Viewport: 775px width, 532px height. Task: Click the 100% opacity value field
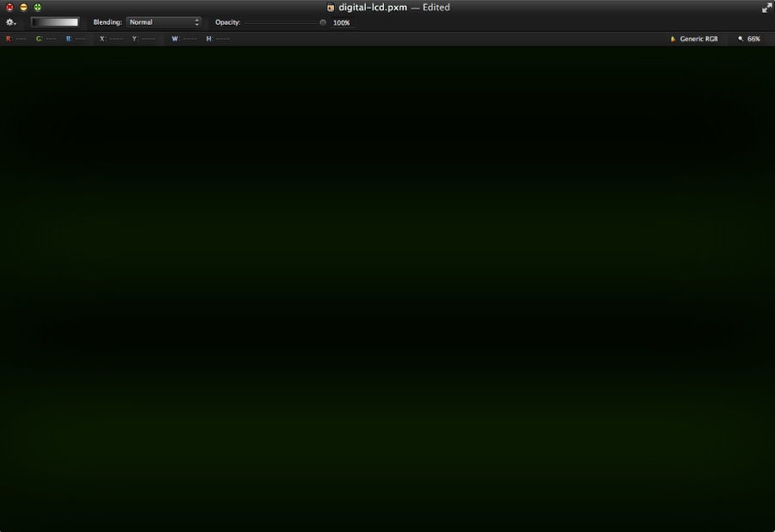[342, 22]
